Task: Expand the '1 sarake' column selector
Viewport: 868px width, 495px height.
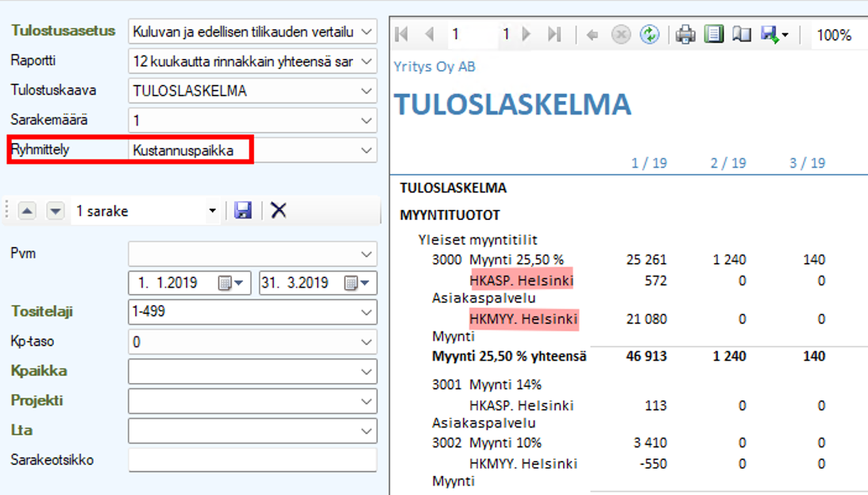Action: pyautogui.click(x=212, y=211)
